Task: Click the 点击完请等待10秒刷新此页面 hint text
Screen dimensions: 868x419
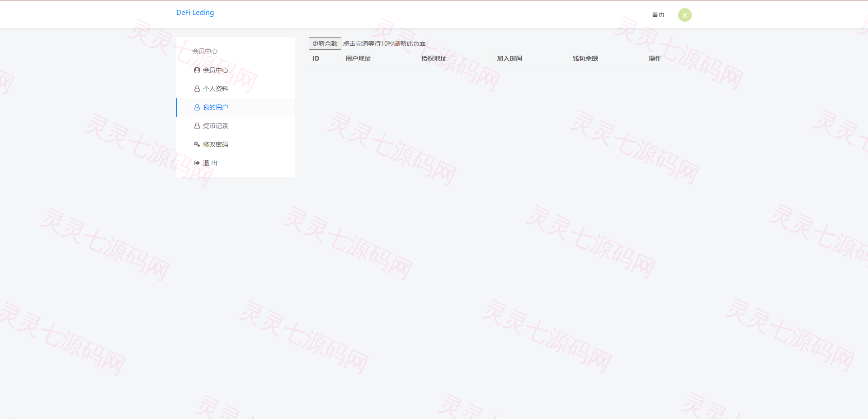Action: 384,43
